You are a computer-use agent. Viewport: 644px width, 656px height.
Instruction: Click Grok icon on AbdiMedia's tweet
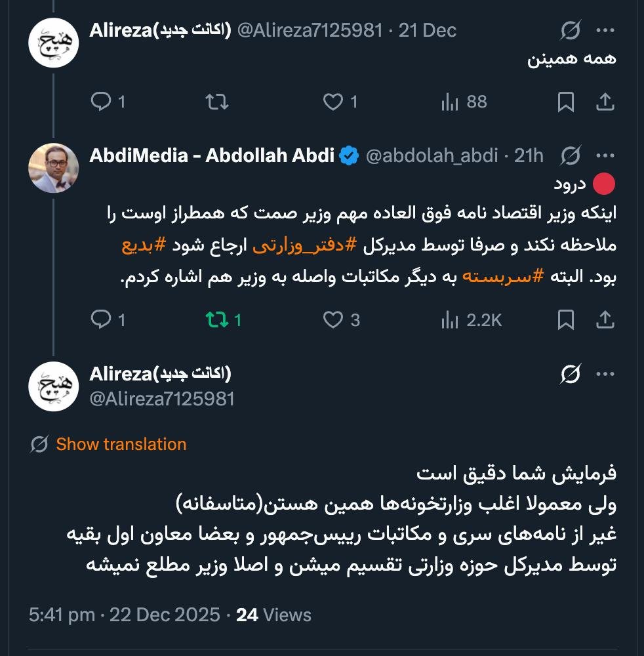[x=571, y=155]
